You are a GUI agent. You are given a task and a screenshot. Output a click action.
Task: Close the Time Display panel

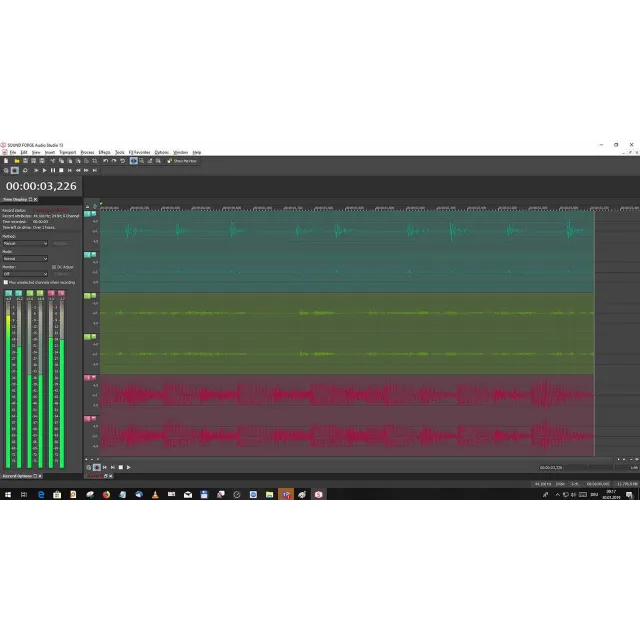point(36,199)
